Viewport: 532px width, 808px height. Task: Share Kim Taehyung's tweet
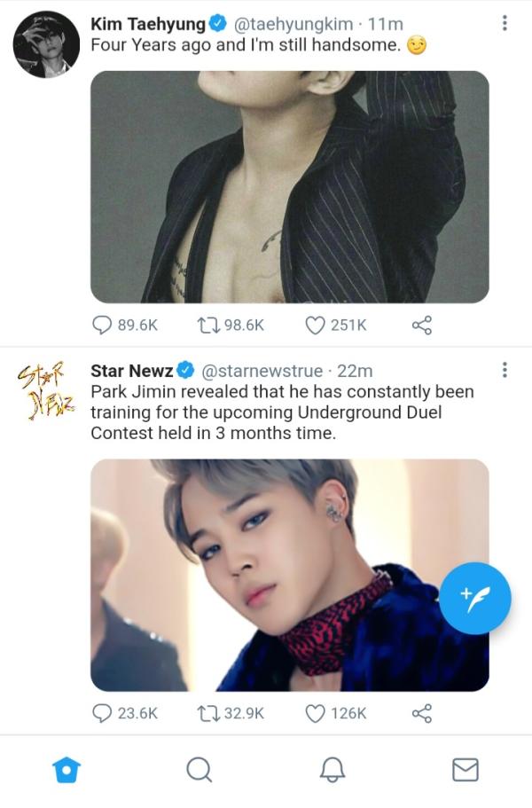click(421, 326)
